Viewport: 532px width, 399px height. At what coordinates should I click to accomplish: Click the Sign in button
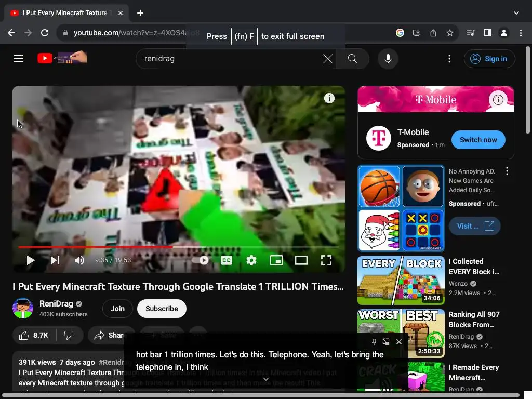489,59
